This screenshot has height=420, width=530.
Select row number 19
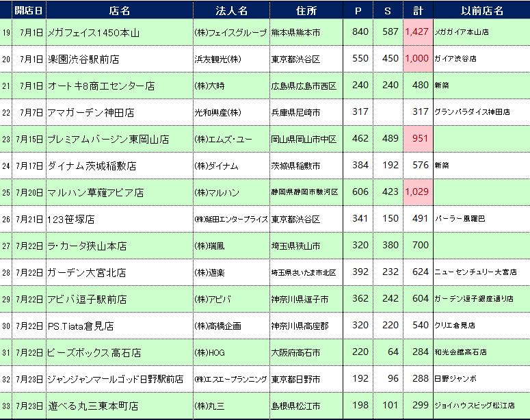pos(6,32)
